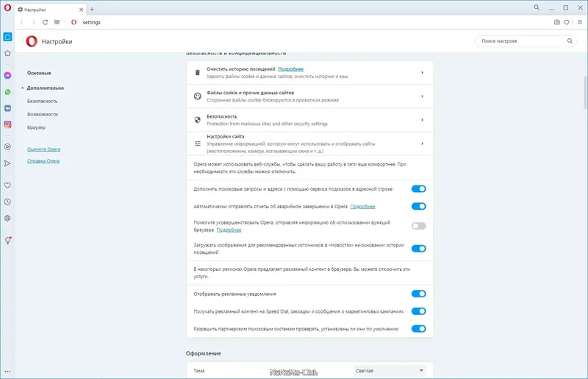Open a new tab with the plus button
The height and width of the screenshot is (379, 588).
click(92, 10)
